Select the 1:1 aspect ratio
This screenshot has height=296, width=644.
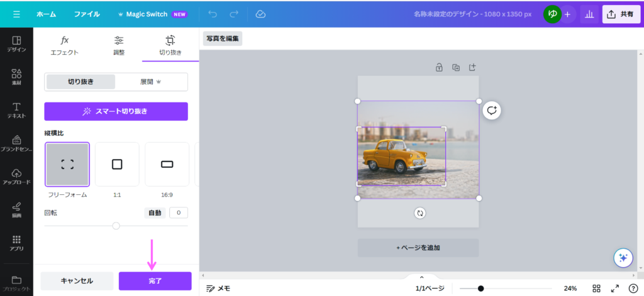click(x=117, y=165)
